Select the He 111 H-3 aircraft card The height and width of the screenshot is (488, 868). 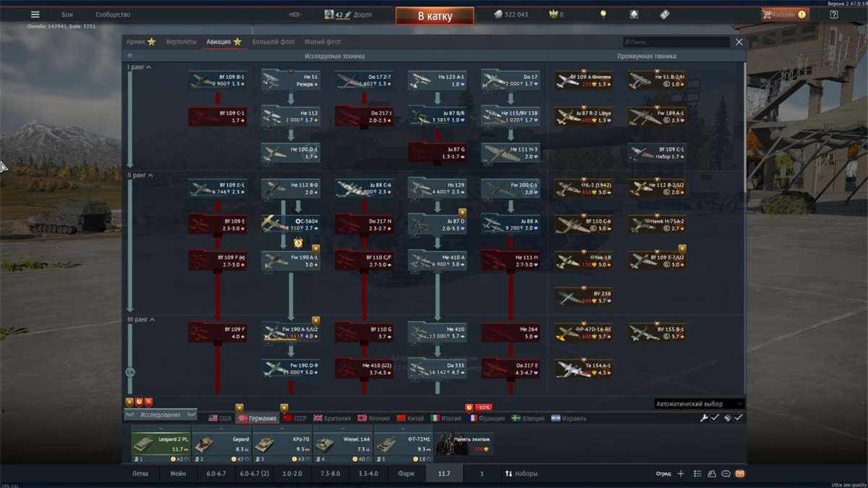511,152
